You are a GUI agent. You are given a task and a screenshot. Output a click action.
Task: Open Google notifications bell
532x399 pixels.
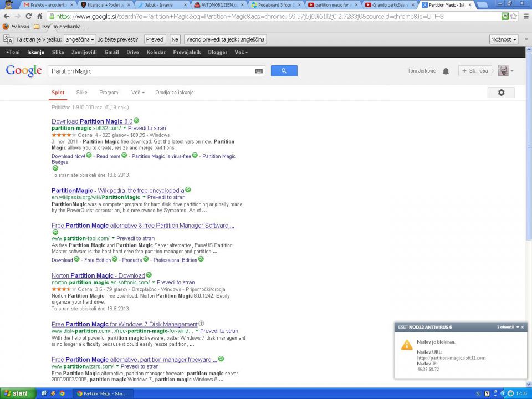446,71
